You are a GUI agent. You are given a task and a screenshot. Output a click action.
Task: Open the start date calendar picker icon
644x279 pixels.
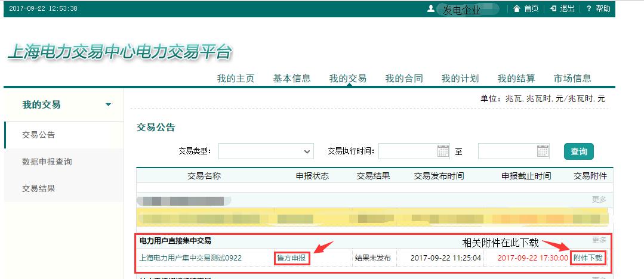point(443,151)
